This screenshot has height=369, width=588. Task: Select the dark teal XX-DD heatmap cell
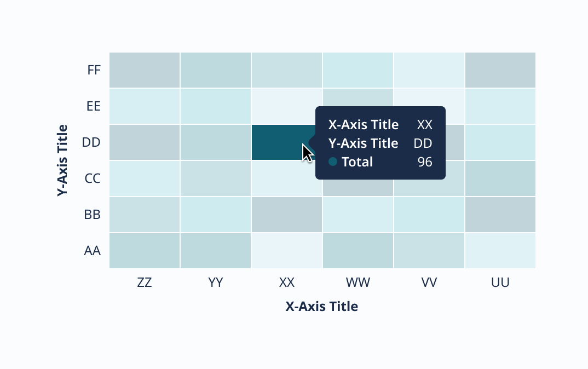click(279, 142)
